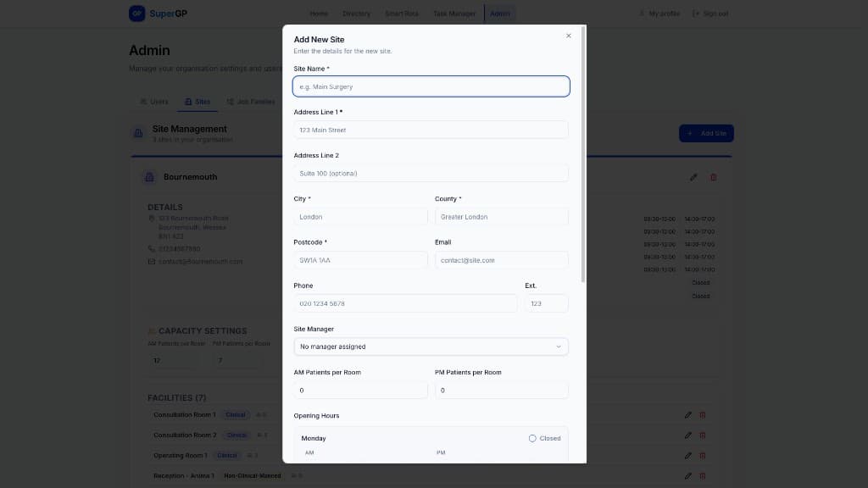Focus the Address Line 2 field
The width and height of the screenshot is (868, 488).
coord(431,173)
